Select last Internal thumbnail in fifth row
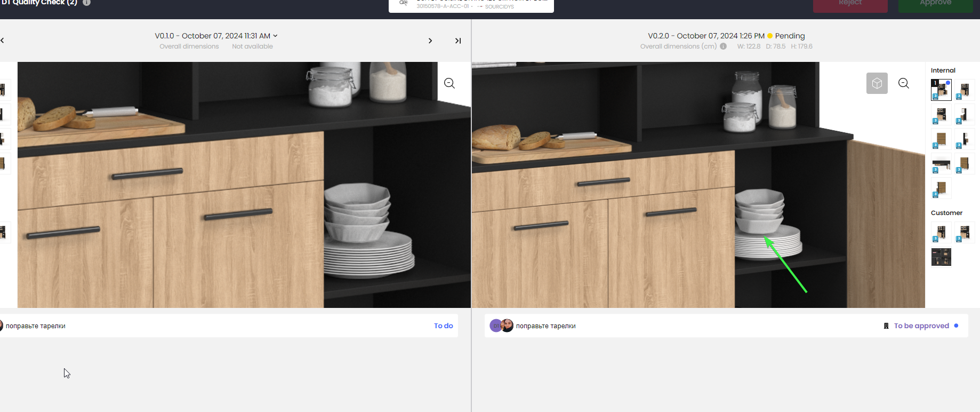Screen dimensions: 980x412 [941, 188]
